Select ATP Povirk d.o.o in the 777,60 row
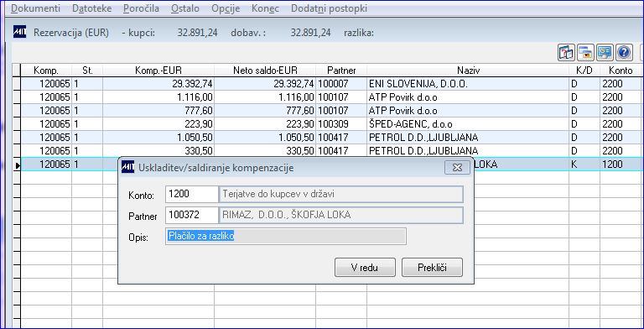 [468, 111]
